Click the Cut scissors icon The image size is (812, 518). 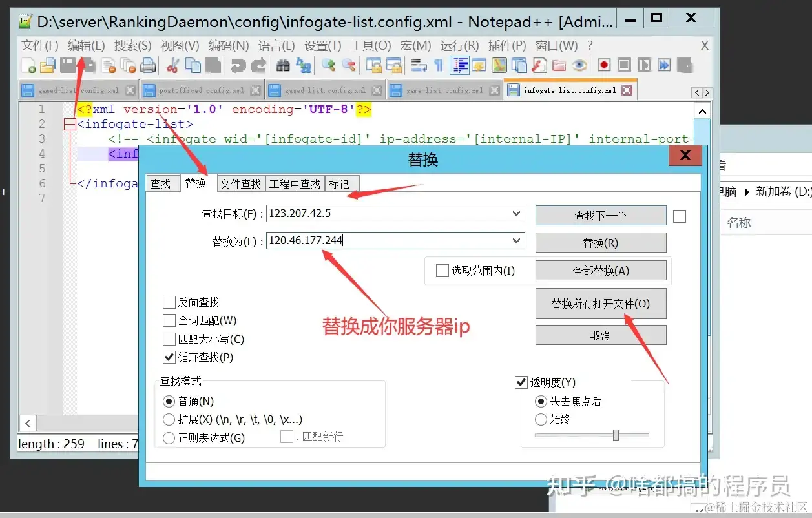pos(172,65)
